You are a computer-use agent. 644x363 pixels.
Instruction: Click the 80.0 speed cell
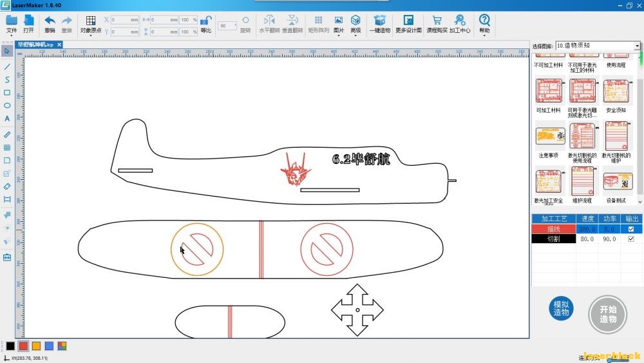coord(587,239)
